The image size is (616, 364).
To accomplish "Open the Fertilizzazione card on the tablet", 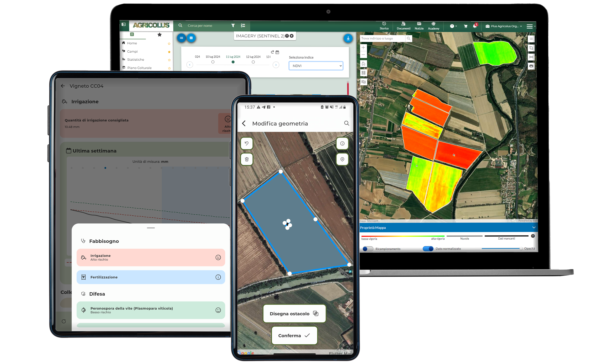I will [x=151, y=277].
